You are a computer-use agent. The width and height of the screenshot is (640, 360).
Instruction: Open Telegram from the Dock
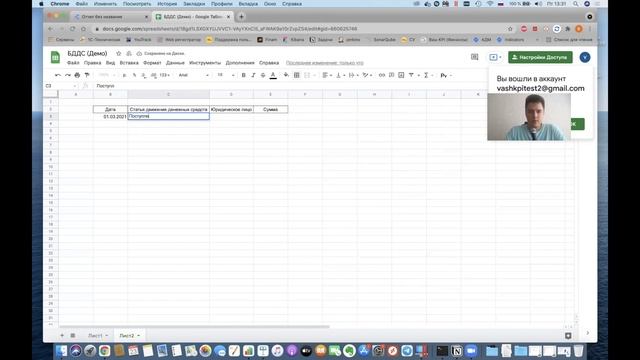pyautogui.click(x=407, y=351)
